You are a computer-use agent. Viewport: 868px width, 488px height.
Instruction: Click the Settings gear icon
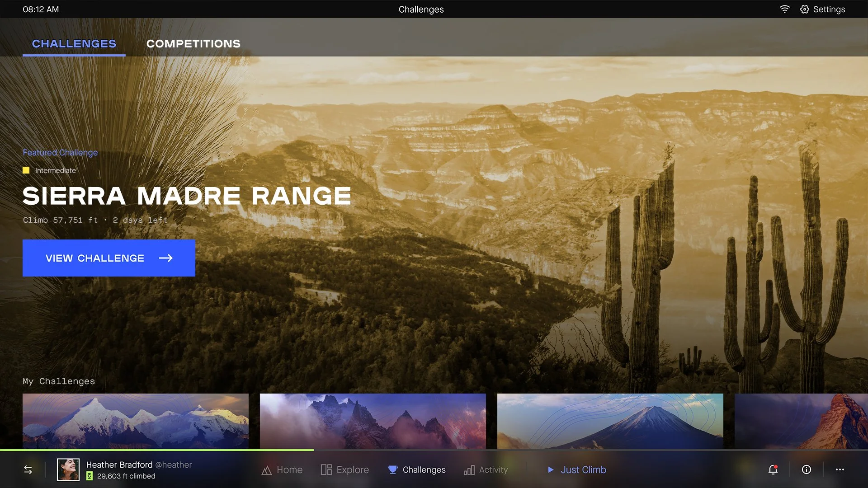click(805, 9)
